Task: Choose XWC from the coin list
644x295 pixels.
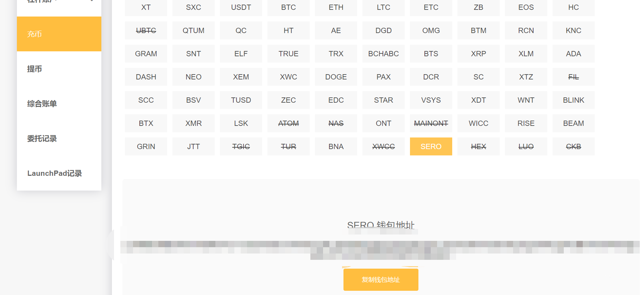Action: (289, 77)
